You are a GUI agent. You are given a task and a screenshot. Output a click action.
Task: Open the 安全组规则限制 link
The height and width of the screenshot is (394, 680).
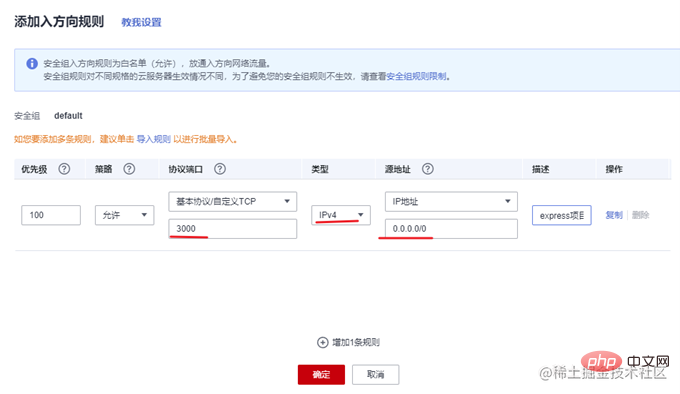(416, 76)
